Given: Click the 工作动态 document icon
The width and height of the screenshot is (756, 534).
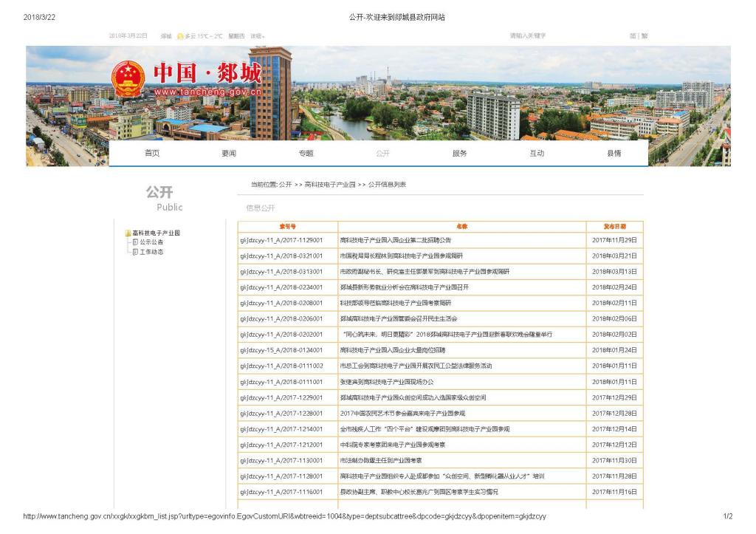Looking at the screenshot, I should tap(135, 252).
